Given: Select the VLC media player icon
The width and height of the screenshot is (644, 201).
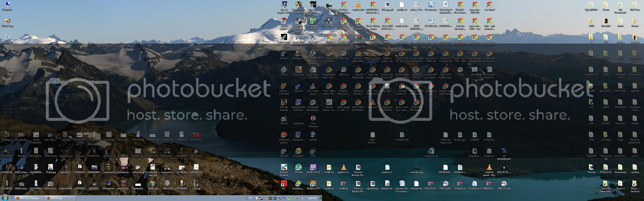Looking at the screenshot, I should 313,86.
